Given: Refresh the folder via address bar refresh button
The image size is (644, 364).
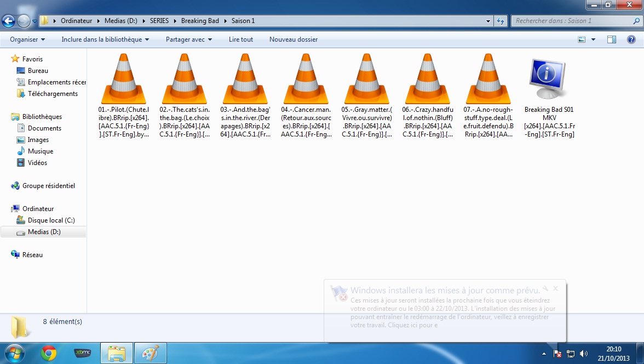Looking at the screenshot, I should click(501, 21).
